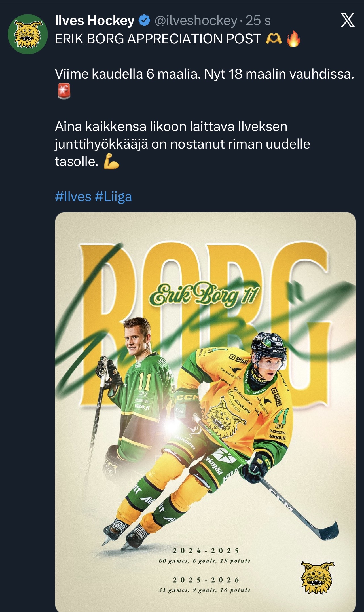
Task: Visit the @ilveshockey handle
Action: click(x=196, y=21)
